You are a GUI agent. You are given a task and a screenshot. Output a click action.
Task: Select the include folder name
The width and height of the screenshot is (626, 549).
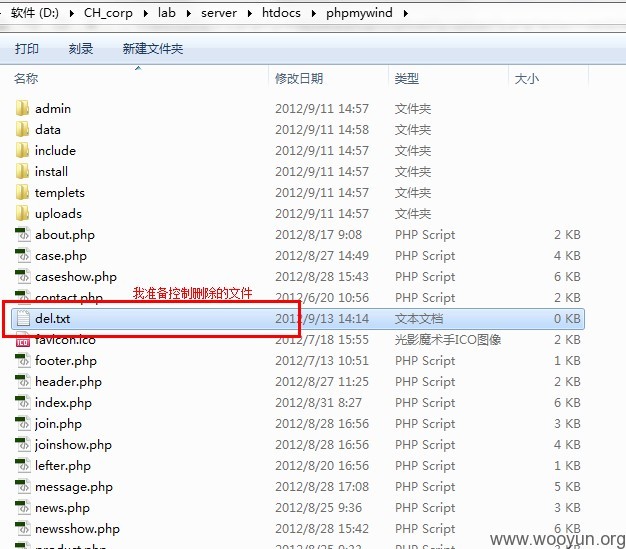click(x=55, y=151)
